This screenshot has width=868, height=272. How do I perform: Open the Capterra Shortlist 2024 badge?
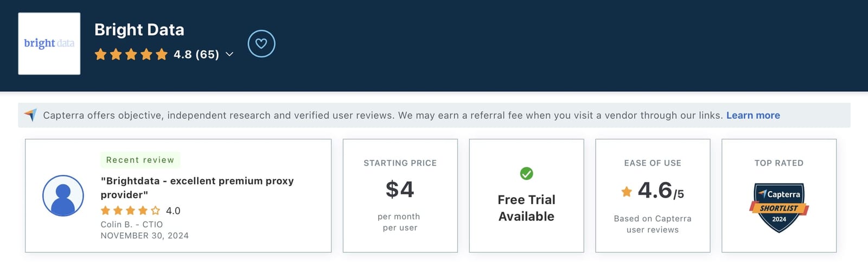[779, 207]
